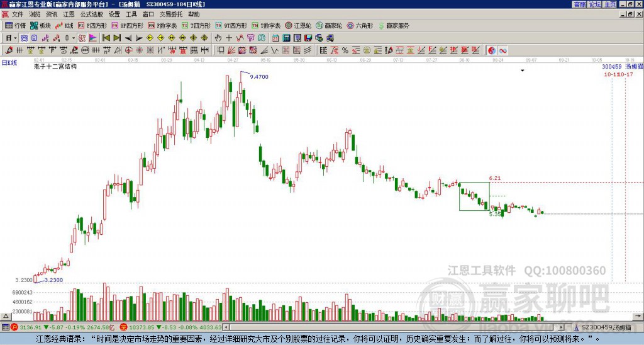Open the 窗口 menu
644x345 pixels.
click(x=148, y=14)
